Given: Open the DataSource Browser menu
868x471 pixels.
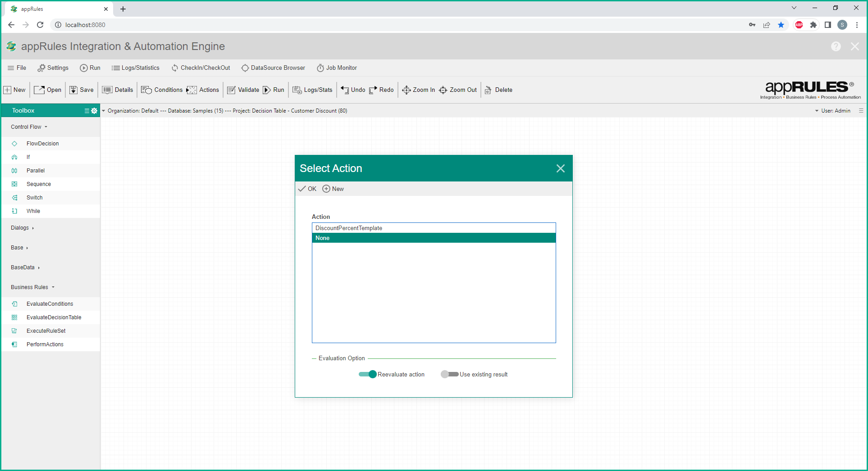Looking at the screenshot, I should [x=273, y=68].
